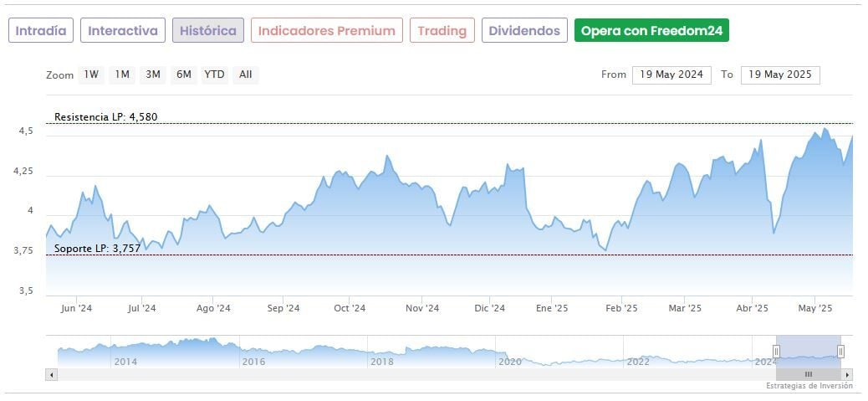Set zoom range to 1W

coord(91,75)
